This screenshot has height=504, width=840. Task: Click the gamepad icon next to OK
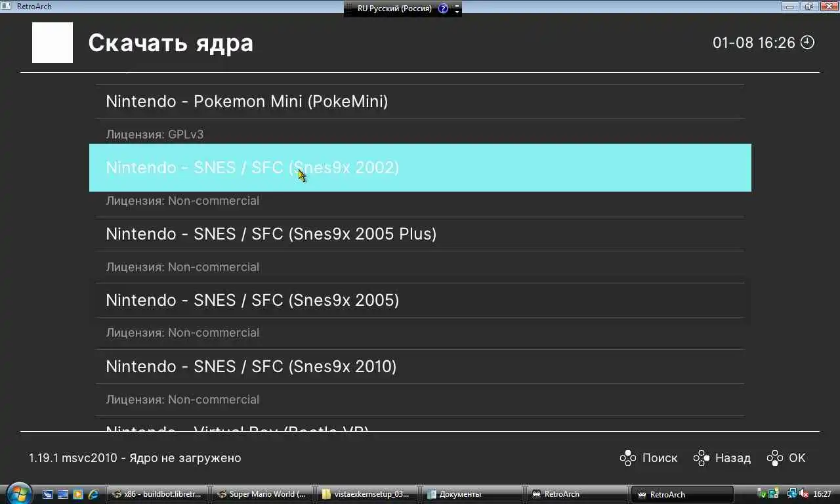[x=775, y=458]
